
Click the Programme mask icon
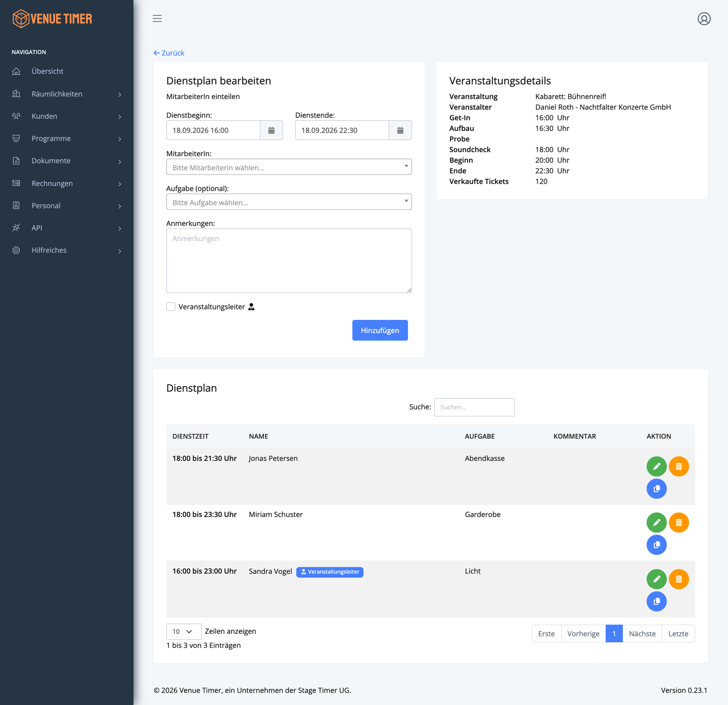16,138
